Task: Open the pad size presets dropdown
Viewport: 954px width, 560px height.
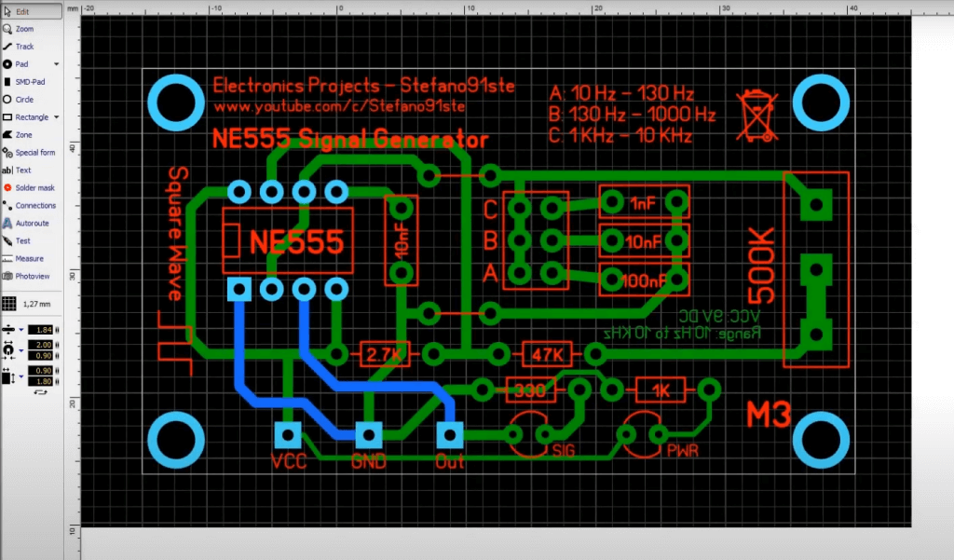Action: 21,350
